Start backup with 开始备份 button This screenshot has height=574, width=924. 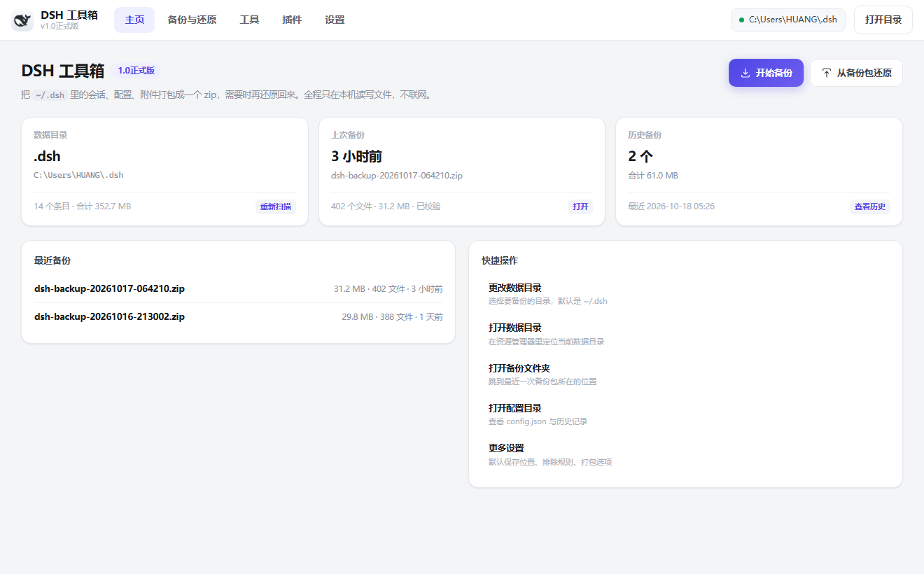point(766,73)
